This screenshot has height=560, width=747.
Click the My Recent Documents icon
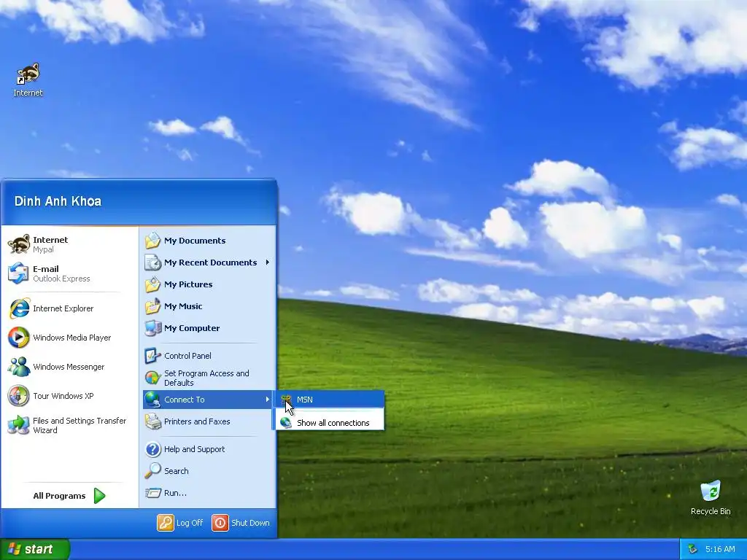[x=153, y=262]
